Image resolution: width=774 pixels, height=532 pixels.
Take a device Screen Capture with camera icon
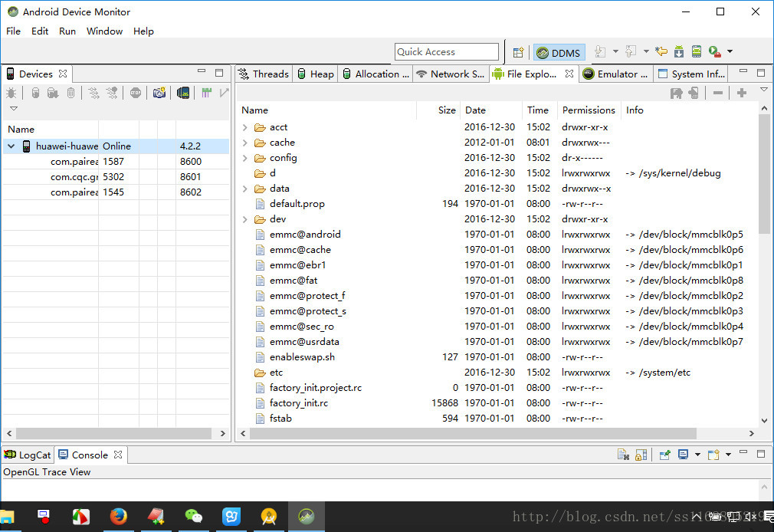click(159, 93)
